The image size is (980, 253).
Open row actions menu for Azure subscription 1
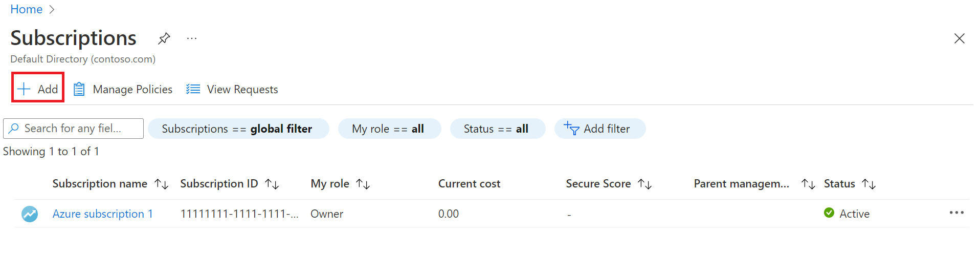click(956, 213)
